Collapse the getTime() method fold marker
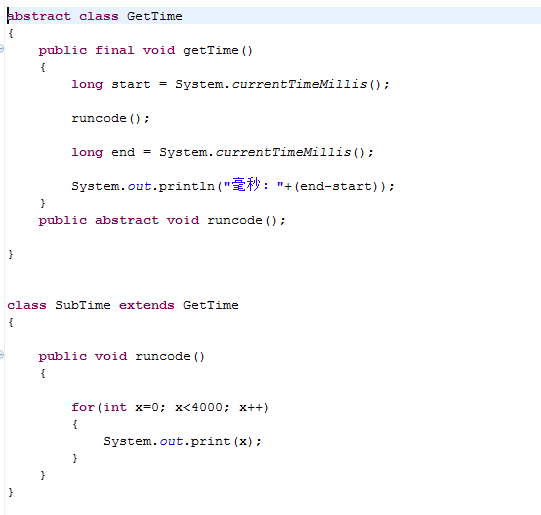Viewport: 541px width, 515px height. coord(1,49)
